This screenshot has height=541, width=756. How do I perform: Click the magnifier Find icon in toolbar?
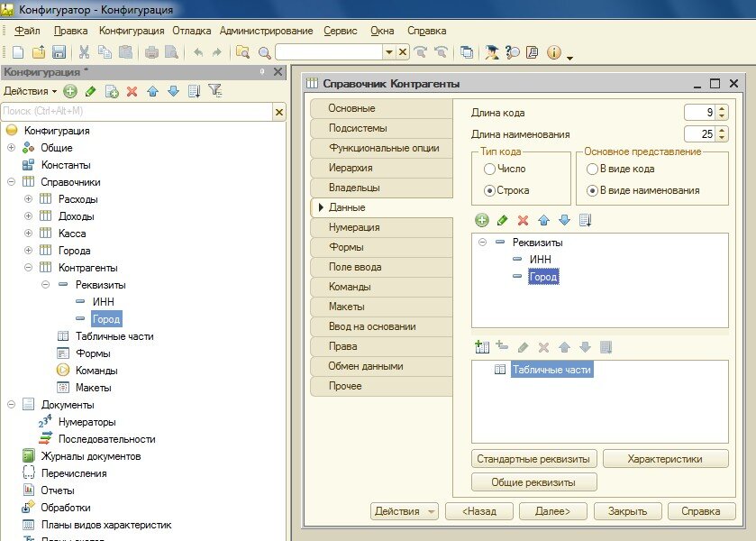point(264,52)
